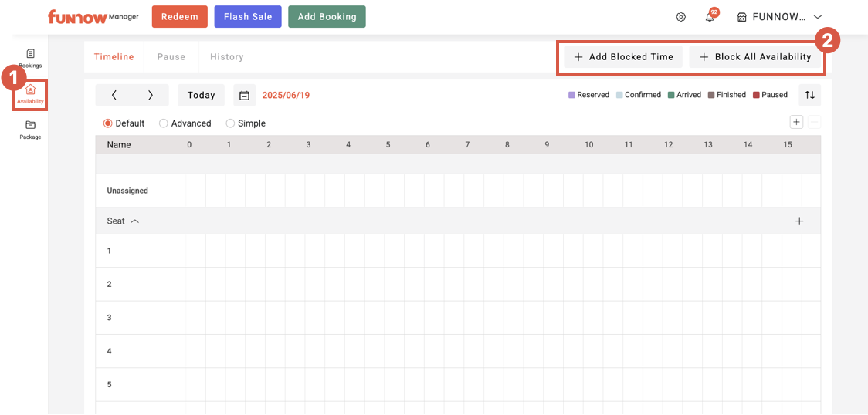Screen dimensions: 868x415
Task: Switch to the Pause tab
Action: (x=171, y=57)
